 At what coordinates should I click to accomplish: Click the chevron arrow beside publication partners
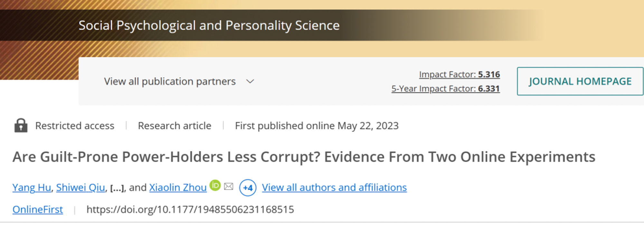[250, 82]
